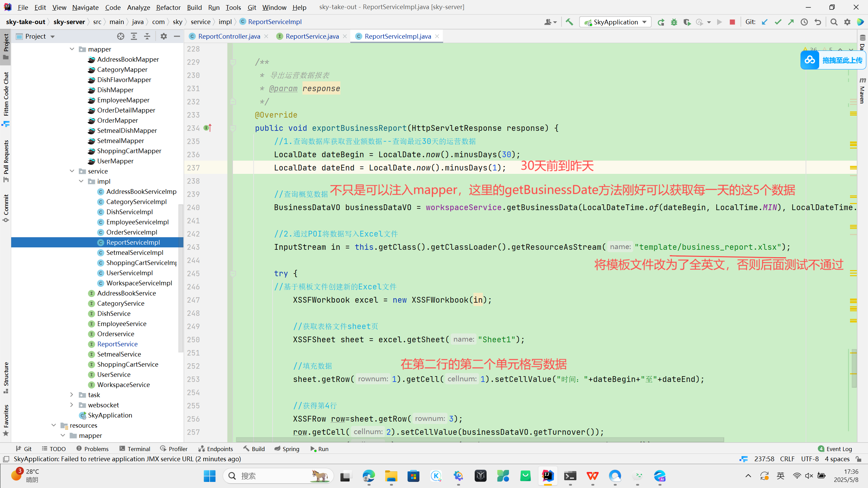This screenshot has height=488, width=868.
Task: Rerun SkyApplication with the green rerun icon
Action: (661, 22)
